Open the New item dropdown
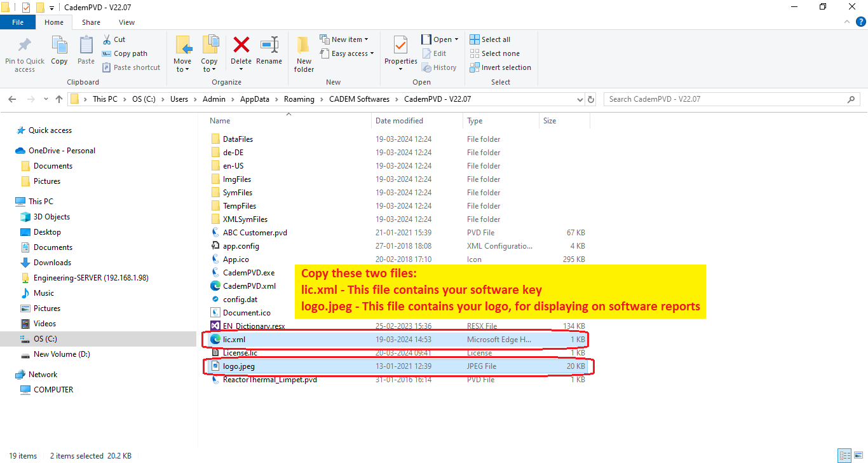This screenshot has height=463, width=868. pyautogui.click(x=343, y=39)
